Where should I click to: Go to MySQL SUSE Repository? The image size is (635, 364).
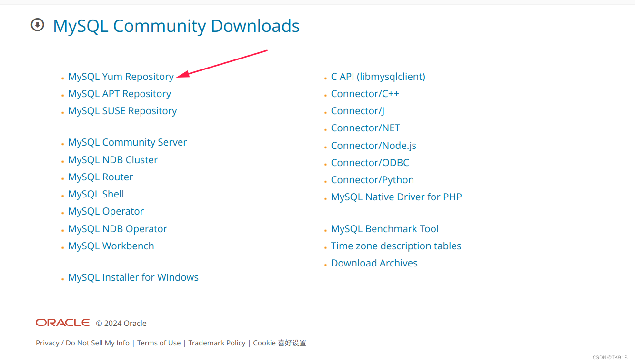coord(122,111)
